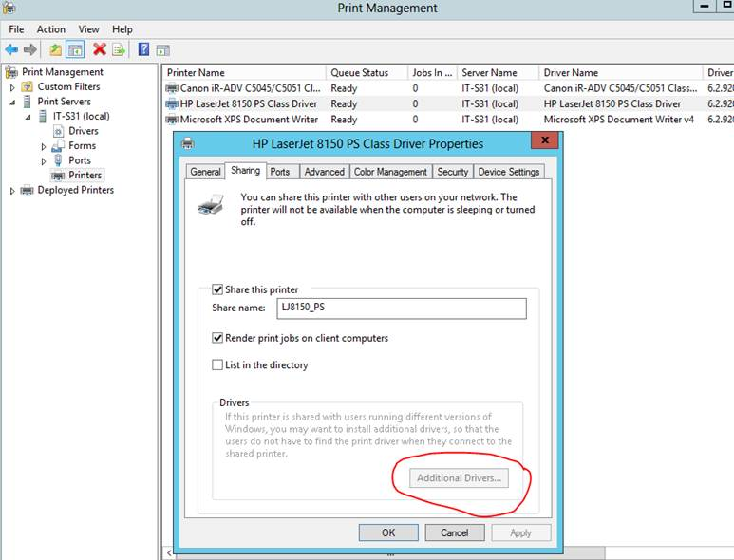
Task: Switch to the General tab
Action: click(205, 172)
